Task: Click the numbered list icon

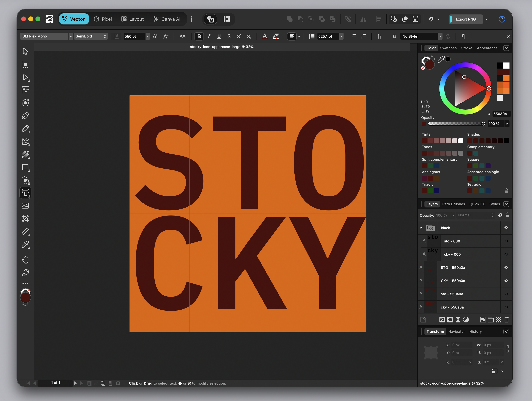Action: [x=364, y=36]
